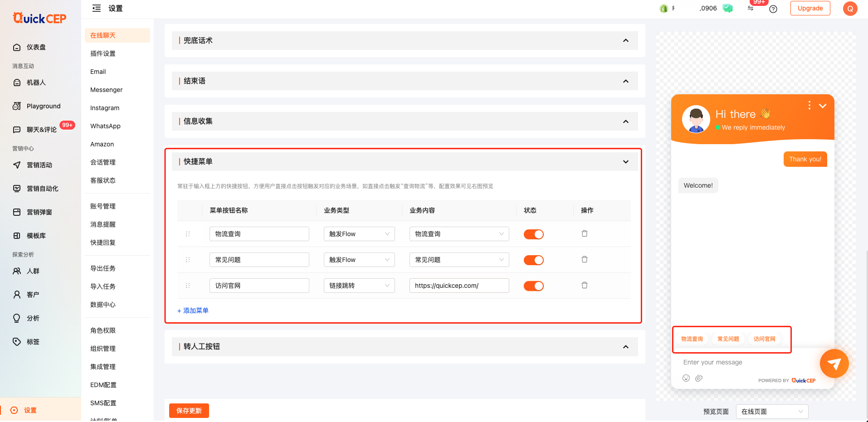Open the emoji picker in chat preview

pos(686,378)
